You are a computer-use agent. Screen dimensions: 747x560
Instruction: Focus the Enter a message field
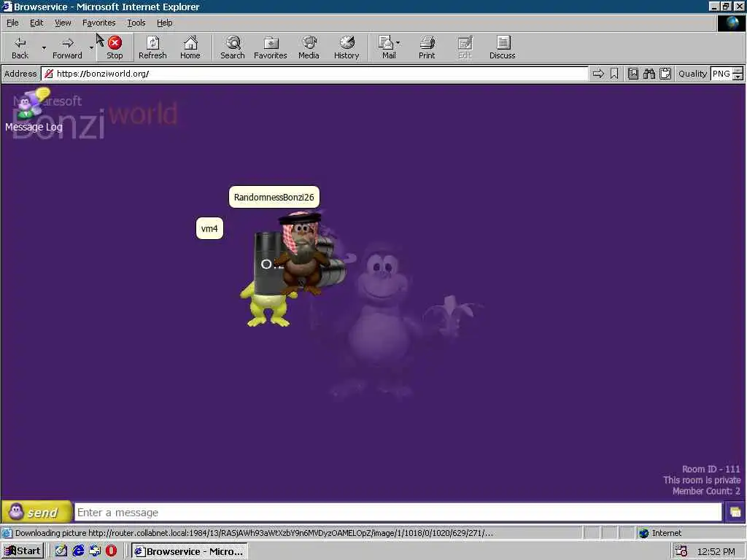click(x=398, y=513)
